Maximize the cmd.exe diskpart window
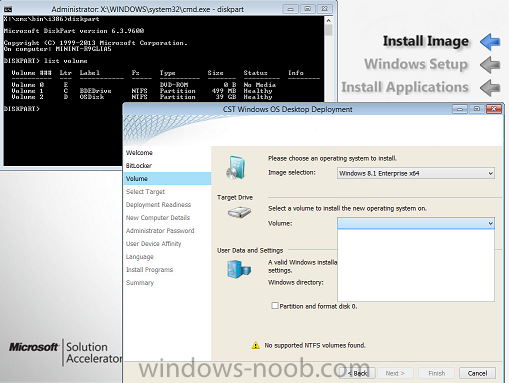509x383 pixels. point(307,9)
